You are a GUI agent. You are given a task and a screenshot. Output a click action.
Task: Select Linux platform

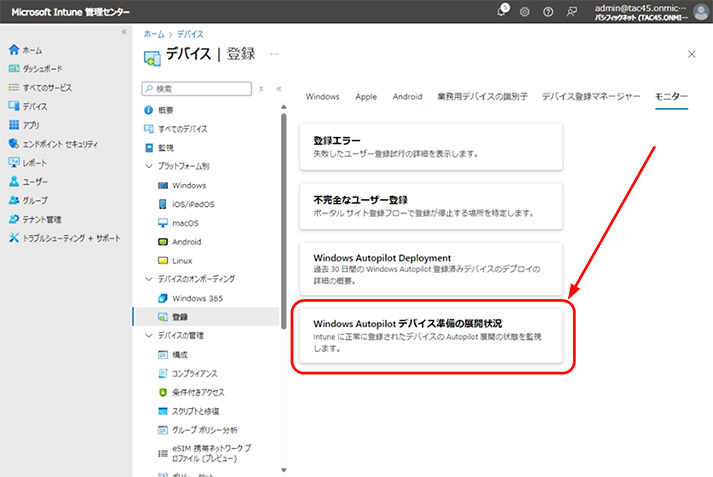coord(175,261)
